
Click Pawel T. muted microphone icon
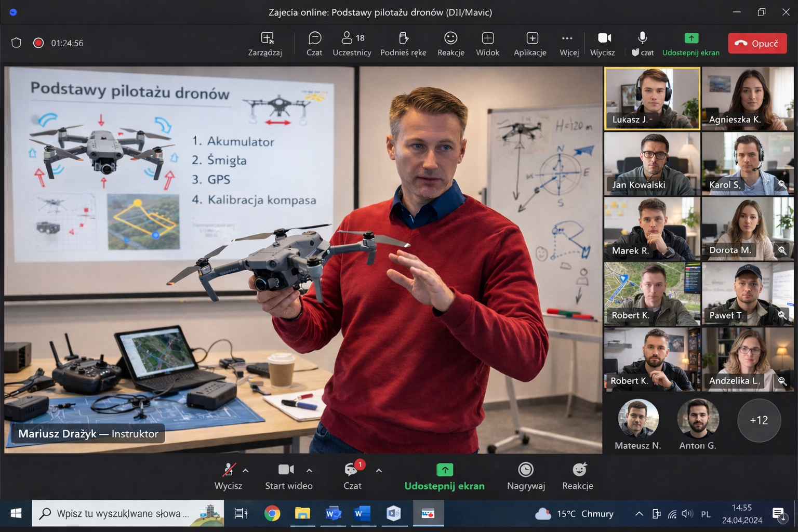pyautogui.click(x=781, y=315)
